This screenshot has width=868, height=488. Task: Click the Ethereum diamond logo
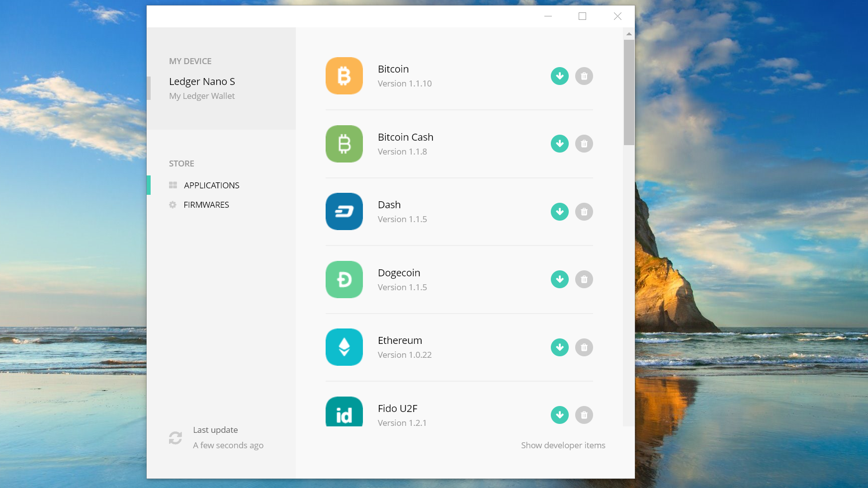(x=344, y=347)
